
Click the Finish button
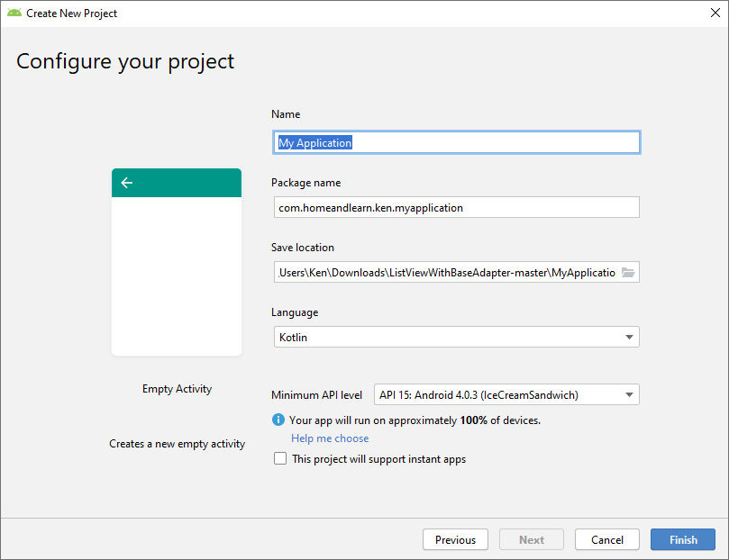pyautogui.click(x=682, y=539)
